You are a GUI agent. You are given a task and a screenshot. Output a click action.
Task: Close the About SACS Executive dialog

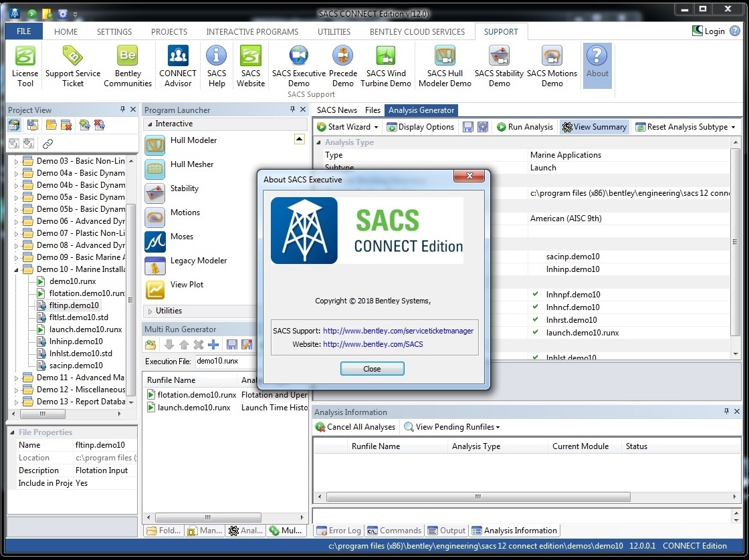(372, 369)
